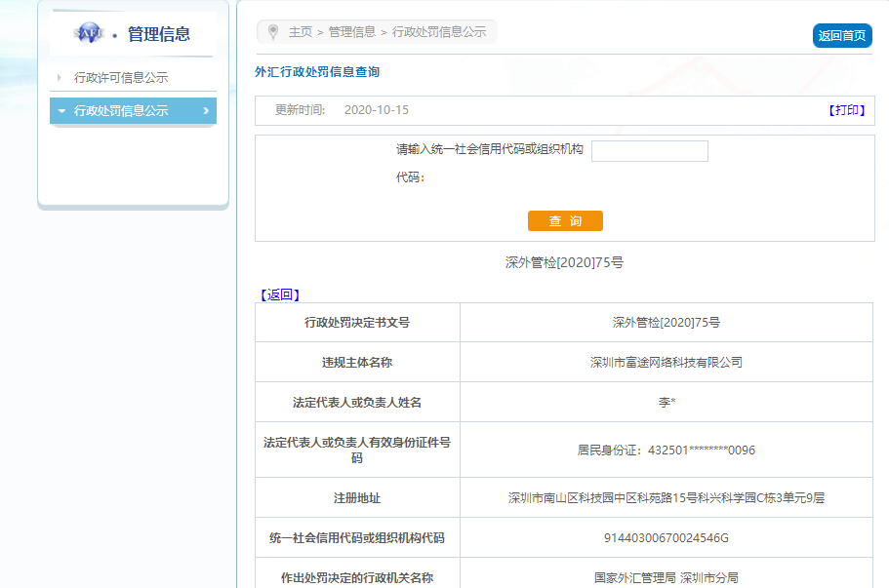Collapse the down triangle beside sidebar 行政处罚信息公示
The height and width of the screenshot is (588, 889).
61,111
